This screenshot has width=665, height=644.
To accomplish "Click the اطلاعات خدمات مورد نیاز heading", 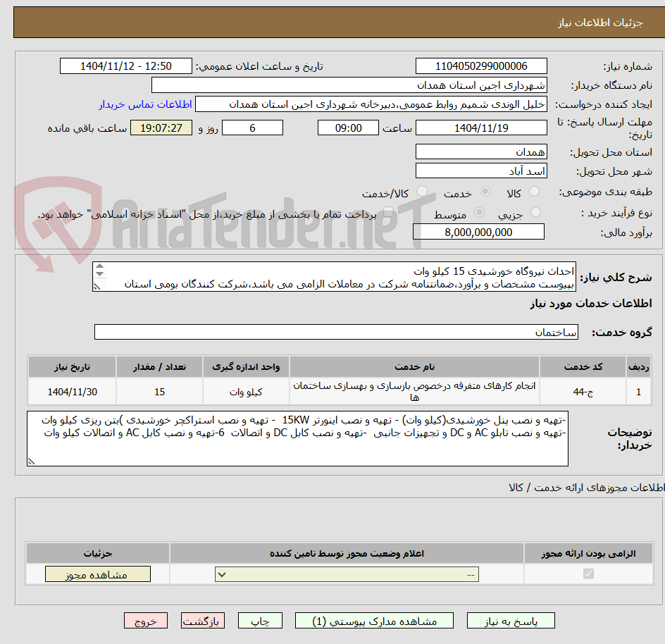I will click(x=591, y=304).
